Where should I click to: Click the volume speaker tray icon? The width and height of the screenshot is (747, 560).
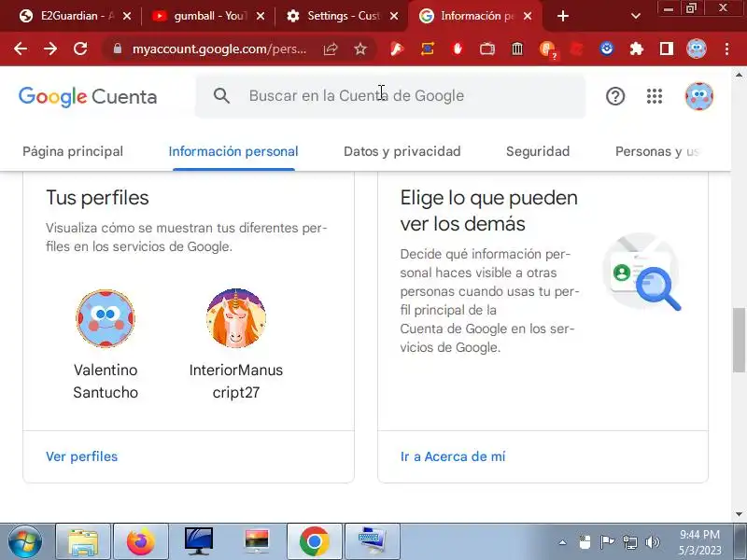(652, 542)
